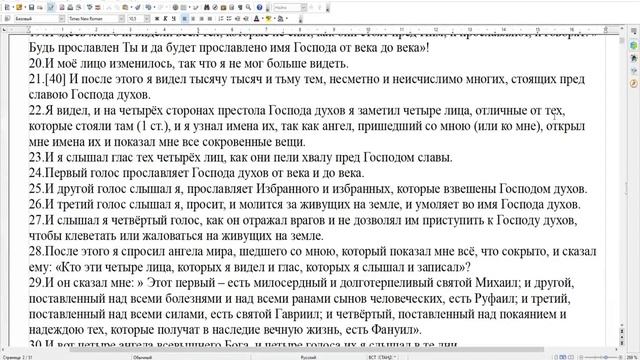Toggle bold Ж formatting
Viewport: 640px width, 360px height.
pos(157,18)
